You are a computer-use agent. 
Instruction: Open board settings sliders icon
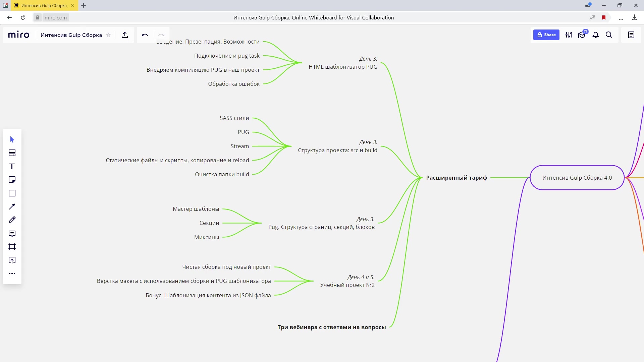[569, 35]
